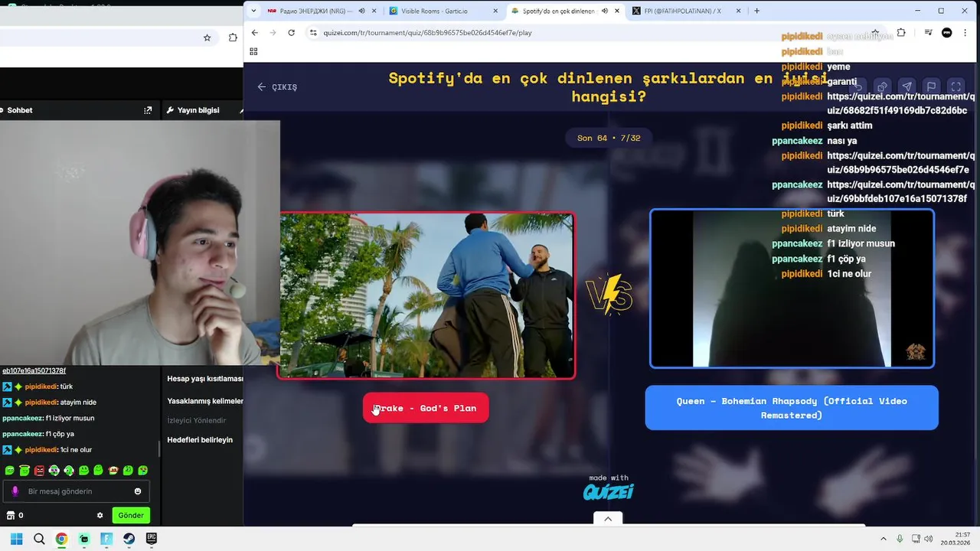Open Epic Games launcher from taskbar
980x551 pixels.
(x=152, y=539)
